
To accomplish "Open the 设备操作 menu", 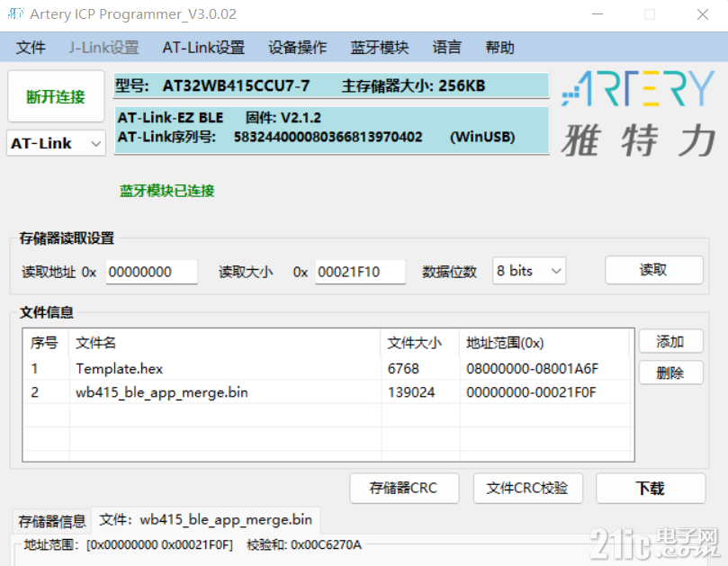I will (x=297, y=48).
